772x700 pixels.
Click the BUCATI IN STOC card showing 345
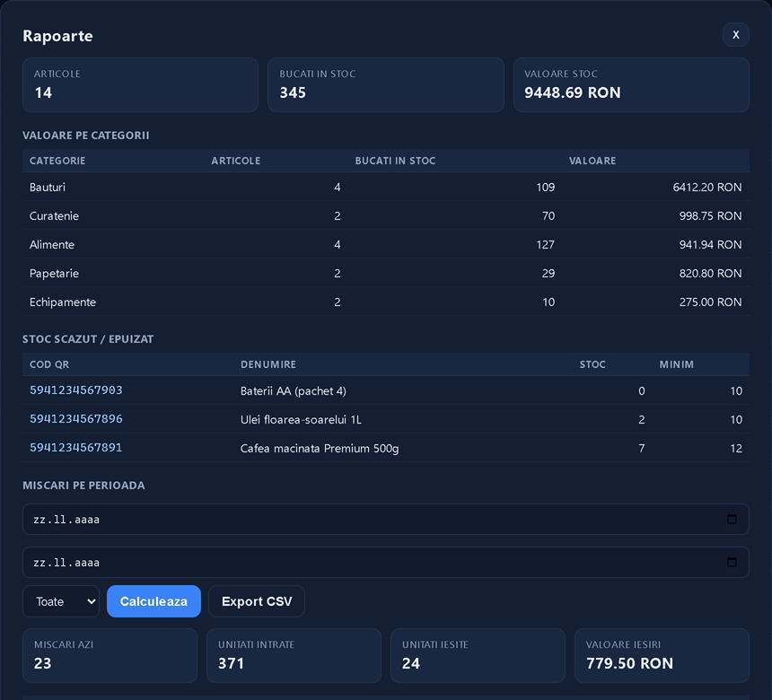point(385,84)
